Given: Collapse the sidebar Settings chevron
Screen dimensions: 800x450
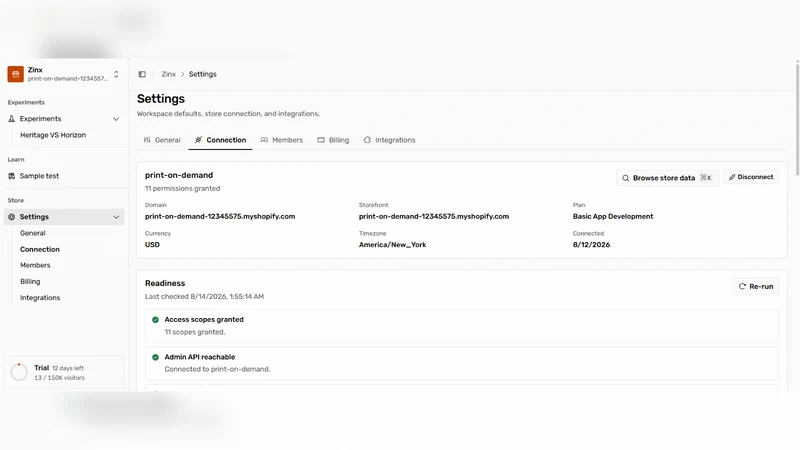Looking at the screenshot, I should tap(116, 217).
